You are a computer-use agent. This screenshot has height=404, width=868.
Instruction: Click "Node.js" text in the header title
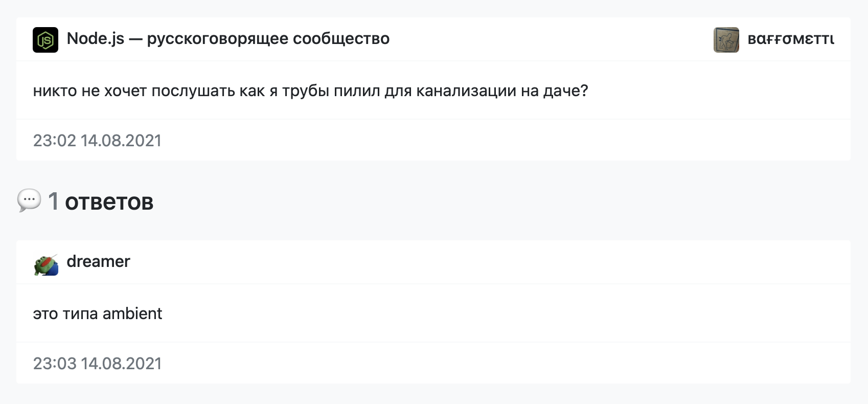click(x=96, y=39)
